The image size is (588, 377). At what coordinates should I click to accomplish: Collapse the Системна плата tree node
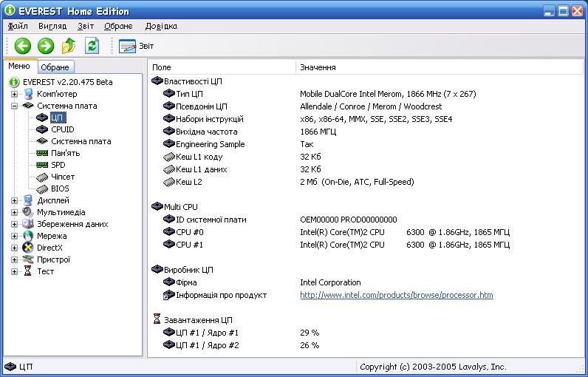[14, 106]
